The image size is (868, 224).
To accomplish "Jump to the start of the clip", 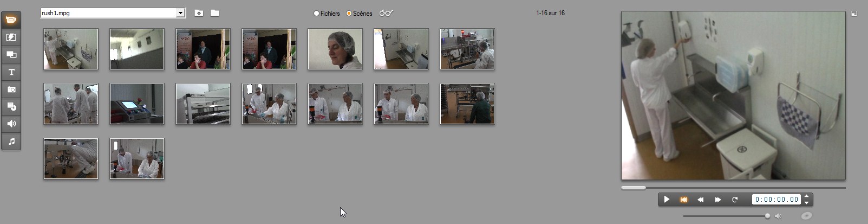I will (683, 200).
